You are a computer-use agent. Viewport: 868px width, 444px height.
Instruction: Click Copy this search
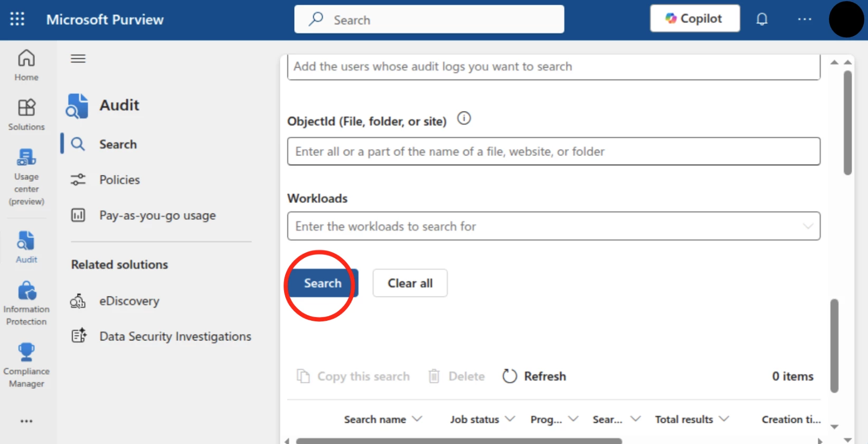(x=353, y=376)
